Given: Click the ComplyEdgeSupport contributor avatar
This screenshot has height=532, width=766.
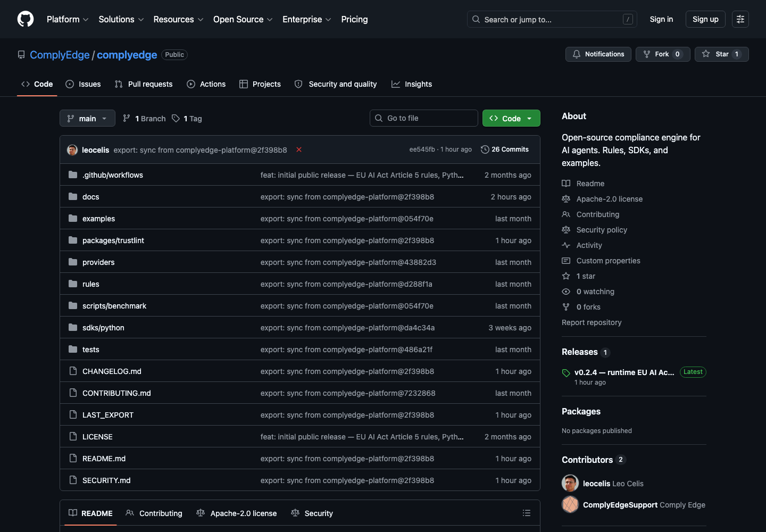Looking at the screenshot, I should (x=570, y=504).
